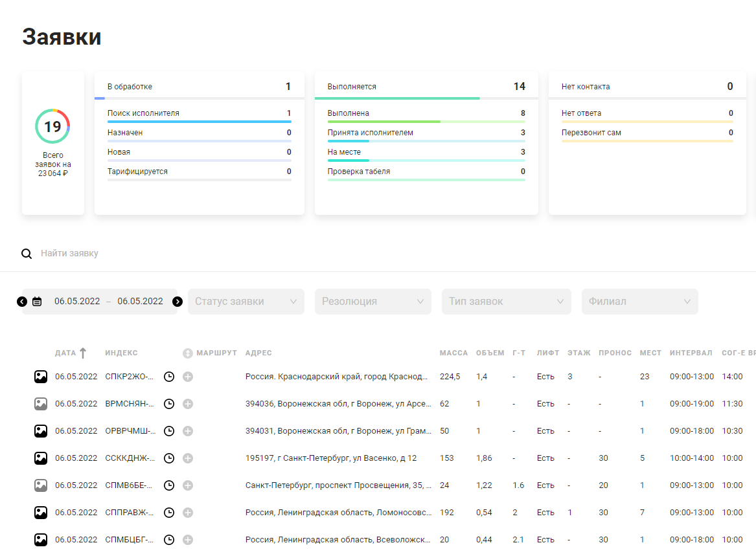This screenshot has width=756, height=556.
Task: Select Перезвонит сам status row
Action: (647, 134)
